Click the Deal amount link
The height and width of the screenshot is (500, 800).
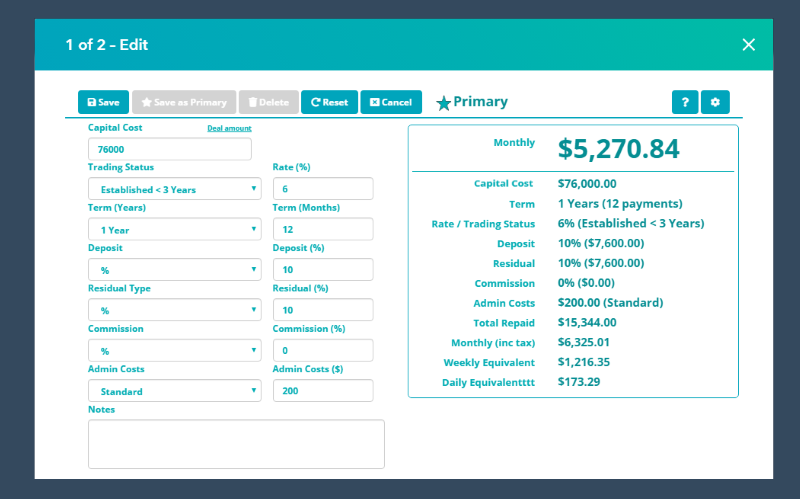tap(229, 128)
